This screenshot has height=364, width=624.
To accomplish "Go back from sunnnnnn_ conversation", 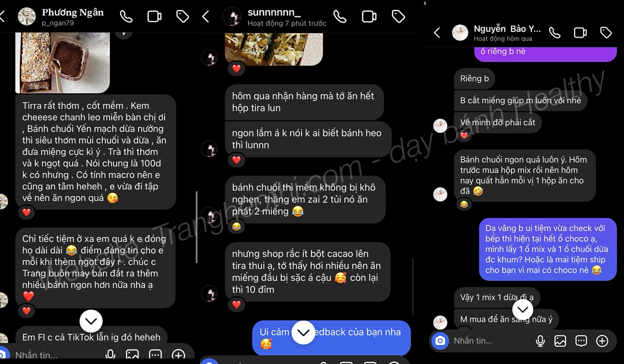I will pyautogui.click(x=206, y=16).
